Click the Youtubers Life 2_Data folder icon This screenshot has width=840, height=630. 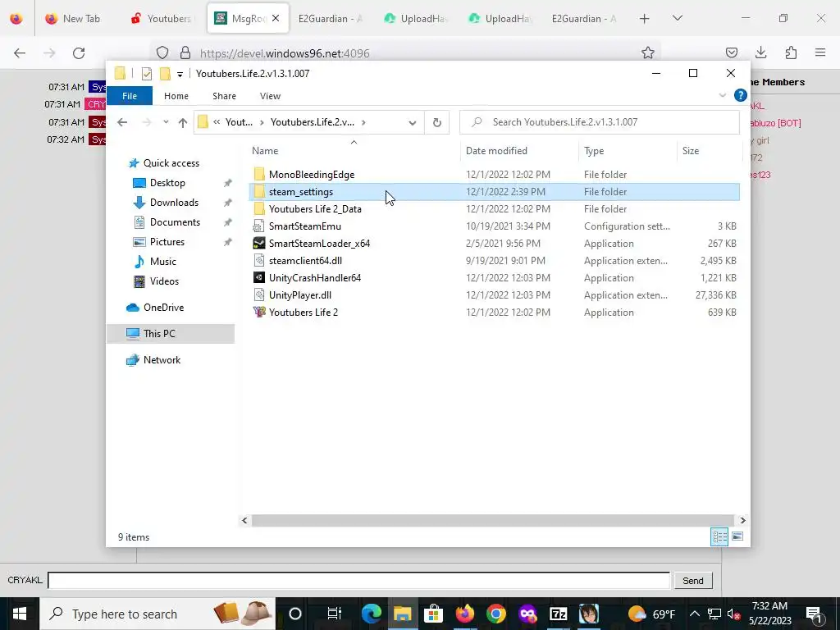[259, 209]
